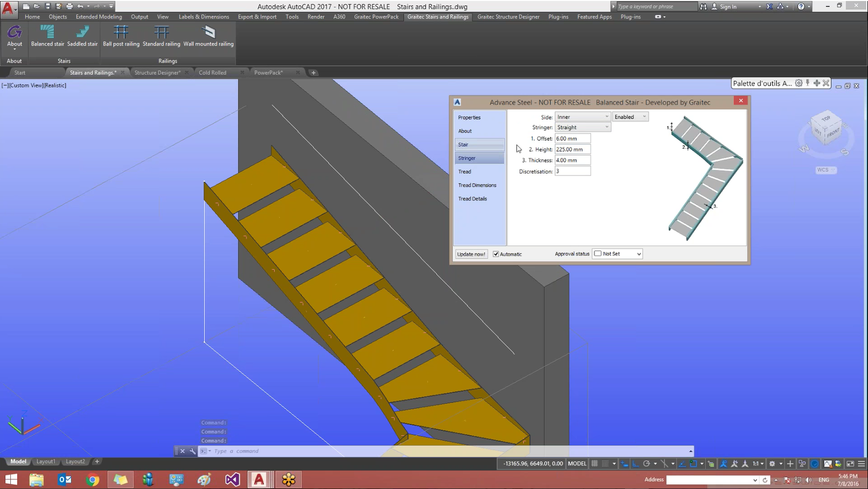Switch to the Graitec Structure Designer ribbon tab

click(x=508, y=17)
